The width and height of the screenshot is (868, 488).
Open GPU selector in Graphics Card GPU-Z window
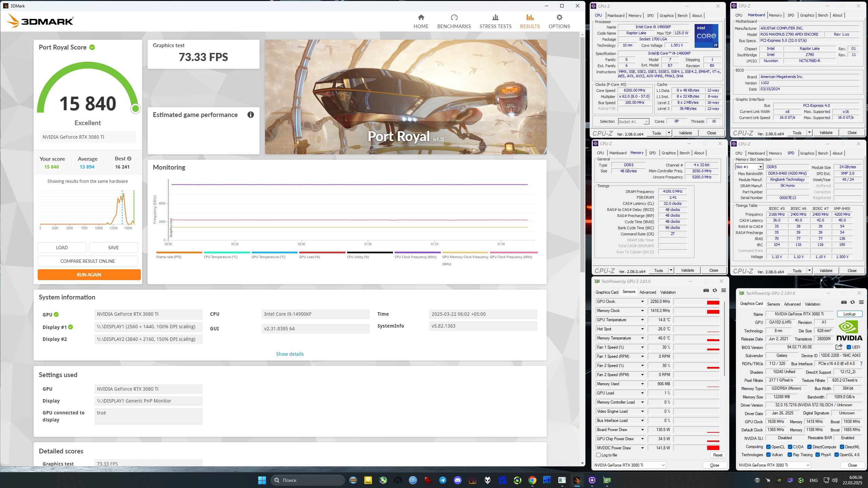(774, 465)
